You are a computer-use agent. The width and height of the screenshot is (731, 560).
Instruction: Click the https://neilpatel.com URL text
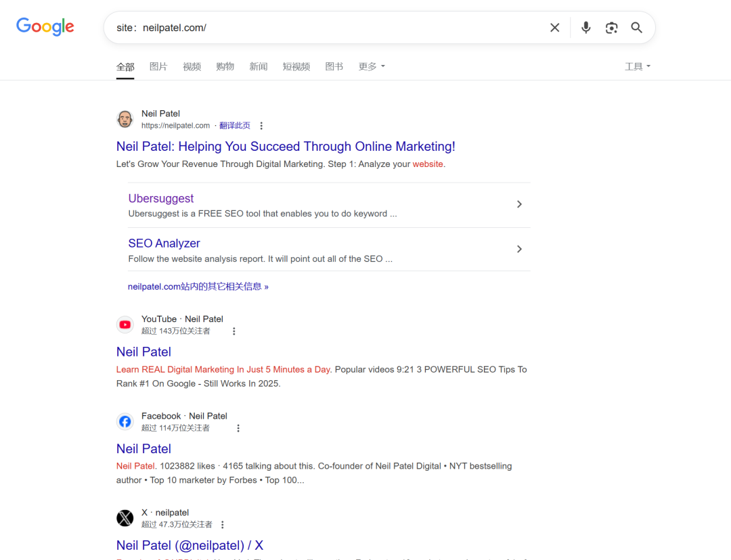pyautogui.click(x=176, y=126)
